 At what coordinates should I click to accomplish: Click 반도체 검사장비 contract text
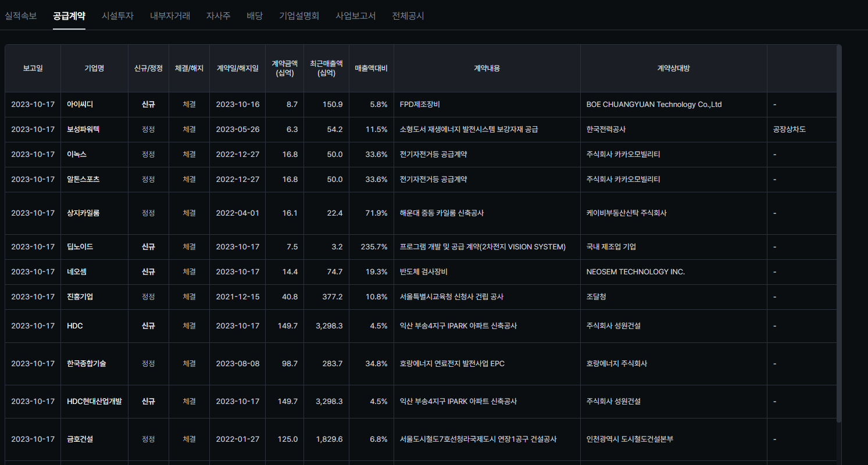423,272
